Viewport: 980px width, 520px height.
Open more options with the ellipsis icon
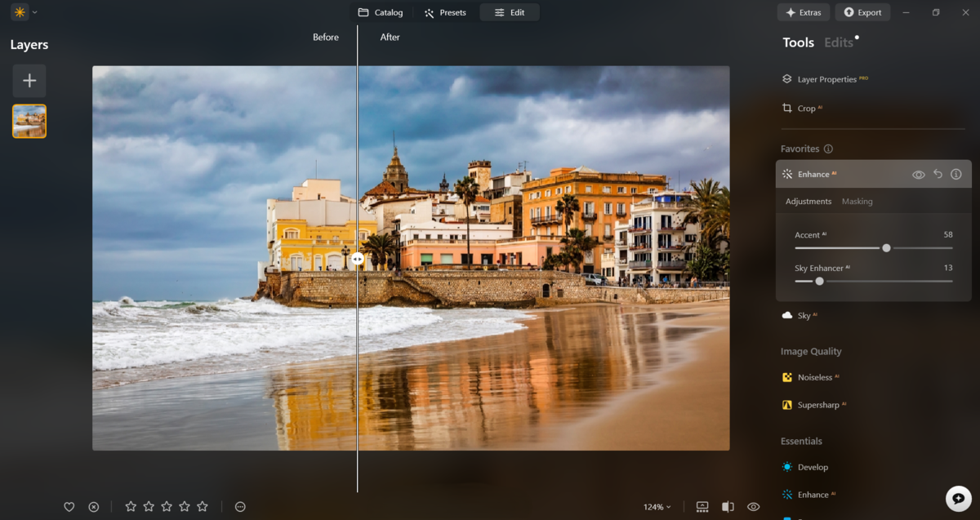coord(240,506)
